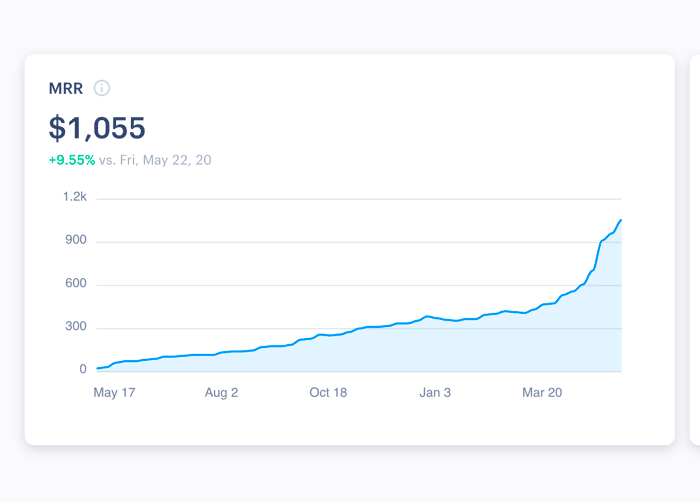Viewport: 700px width, 503px height.
Task: Click the 900 y-axis label
Action: tap(76, 240)
